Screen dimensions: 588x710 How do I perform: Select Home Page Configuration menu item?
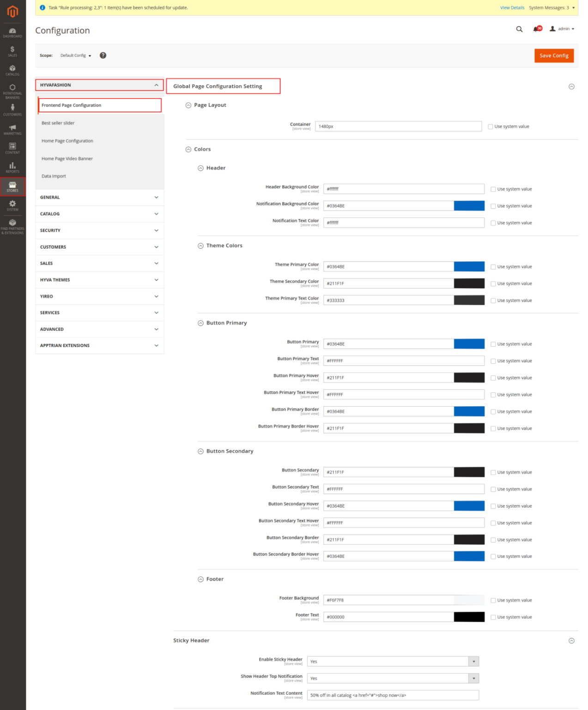pyautogui.click(x=67, y=141)
